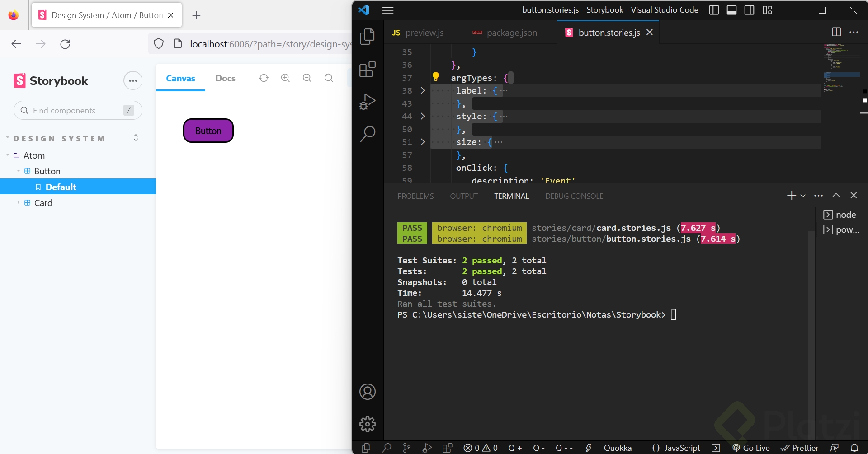Open the new terminal launch profile dropdown

[803, 196]
